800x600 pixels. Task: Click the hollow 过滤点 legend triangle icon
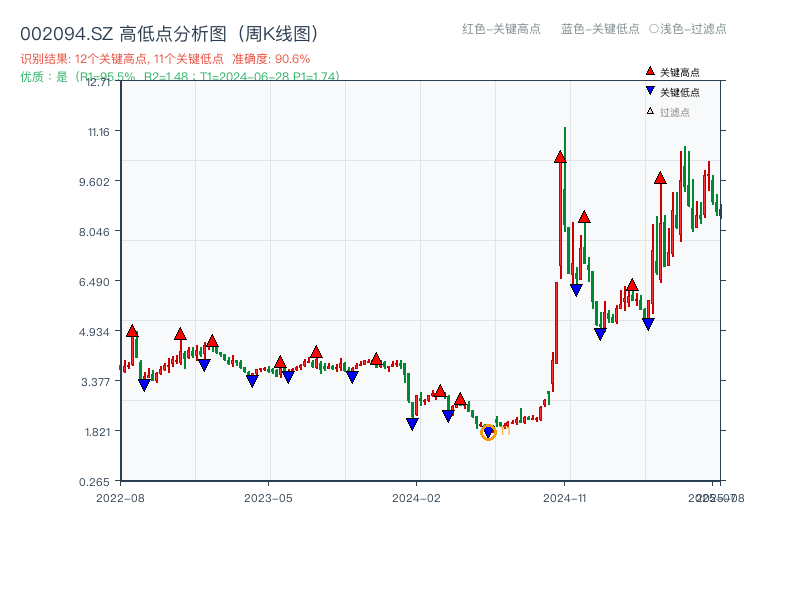click(650, 111)
